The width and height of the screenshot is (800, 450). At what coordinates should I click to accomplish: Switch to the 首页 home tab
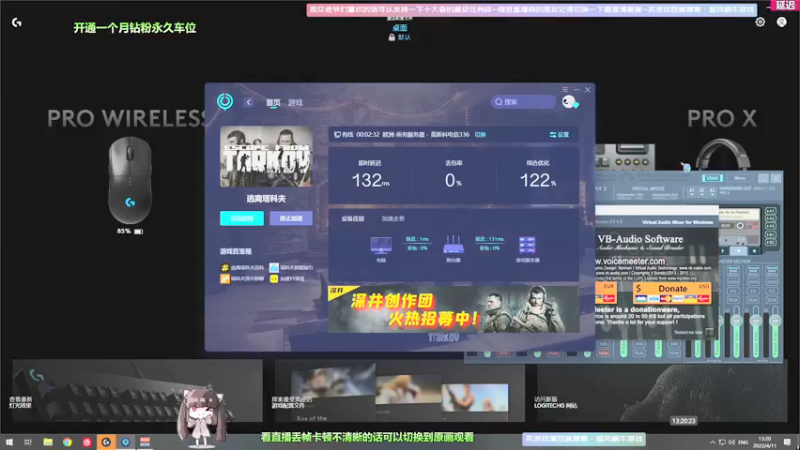pyautogui.click(x=273, y=103)
